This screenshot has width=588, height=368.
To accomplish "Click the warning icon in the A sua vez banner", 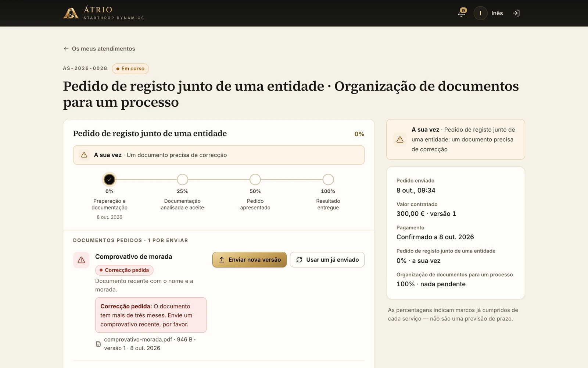I will (x=84, y=155).
